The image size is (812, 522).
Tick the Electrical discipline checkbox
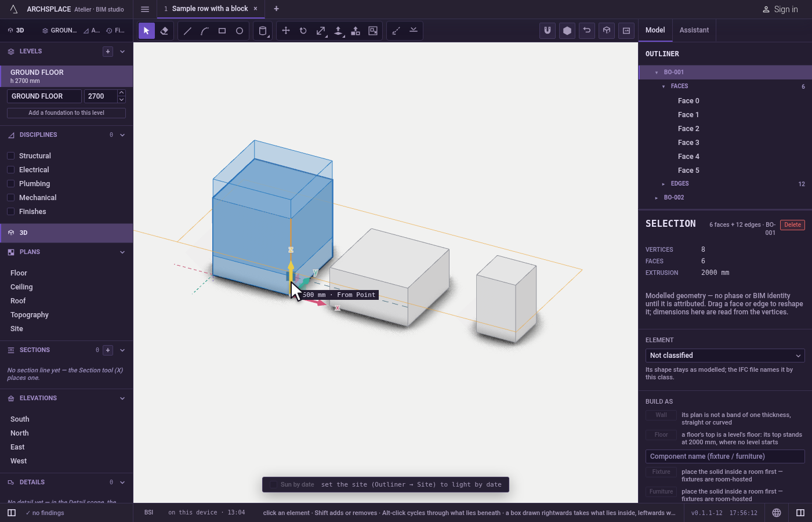coord(10,170)
